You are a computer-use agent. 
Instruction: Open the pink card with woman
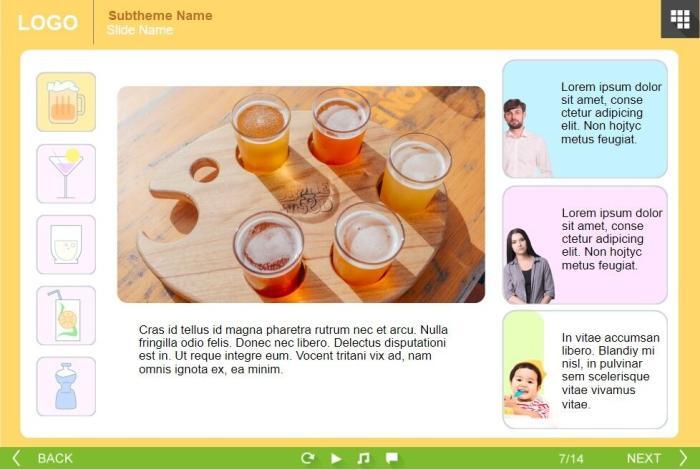(584, 245)
